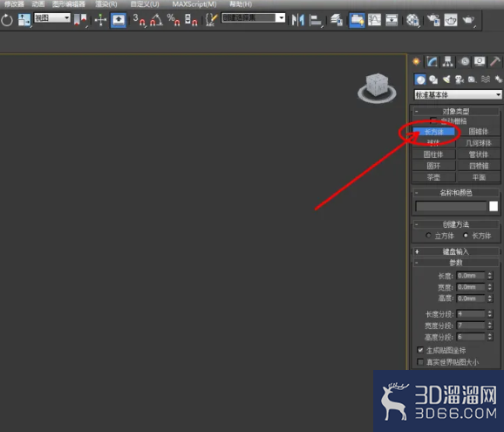Uncheck the 生成贴图坐标 checkbox
The width and height of the screenshot is (504, 432).
coord(420,350)
